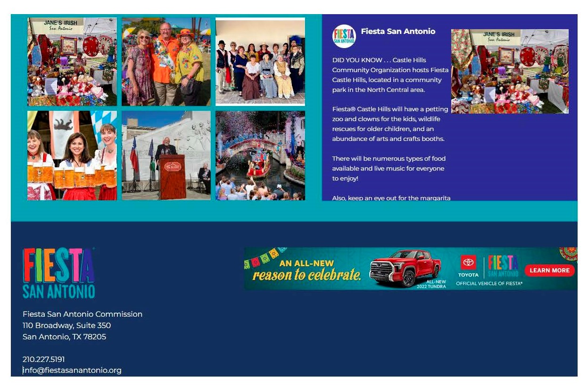Click the Fiesta San Antonio profile avatar
Image resolution: width=588 pixels, height=386 pixels.
(344, 36)
